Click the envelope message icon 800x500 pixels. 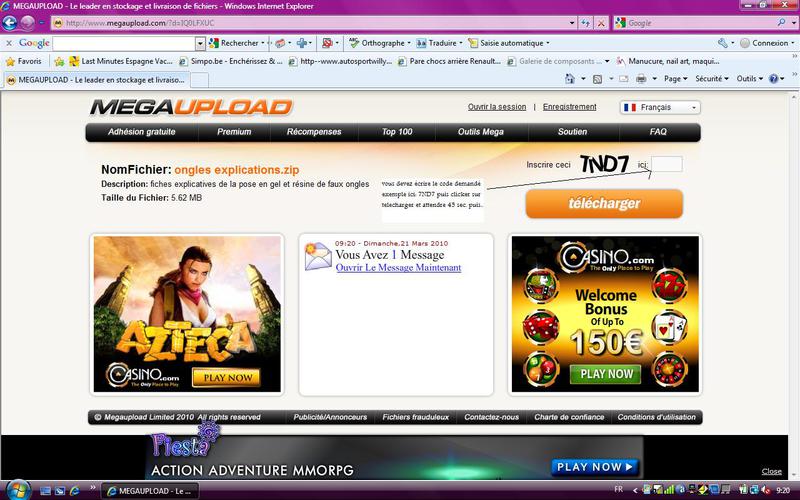click(x=318, y=256)
